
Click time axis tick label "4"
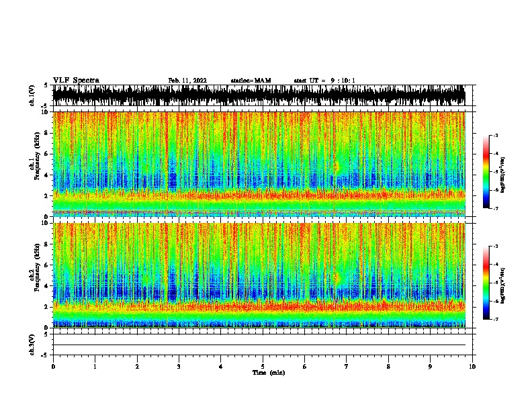point(221,367)
